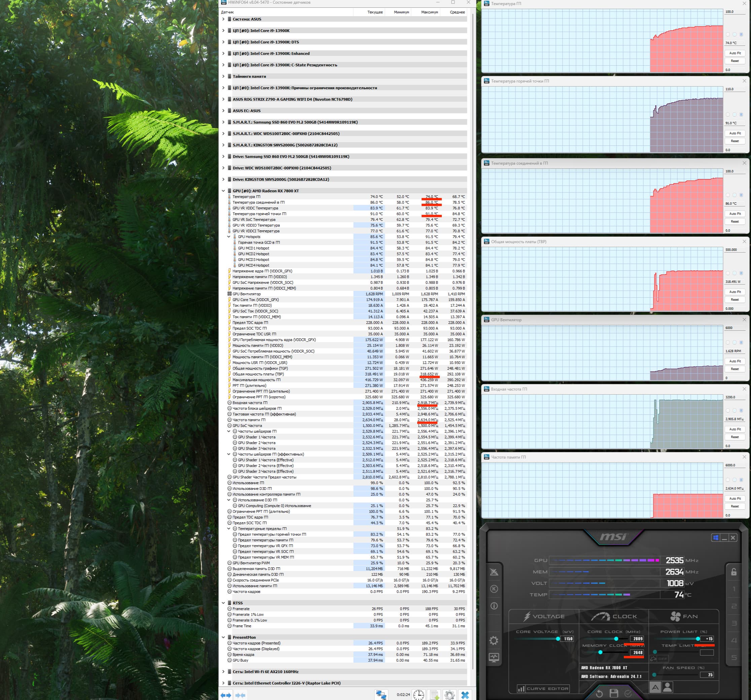Open Afterburner hardware monitor icon
Screen dimensions: 751x700
point(494,658)
